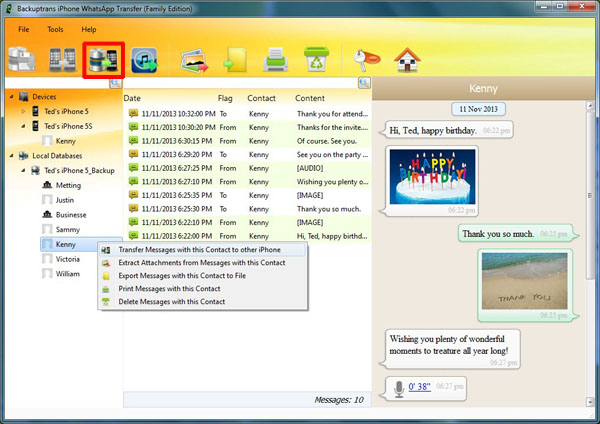Collapse the Local Databases node
600x424 pixels.
coord(11,156)
